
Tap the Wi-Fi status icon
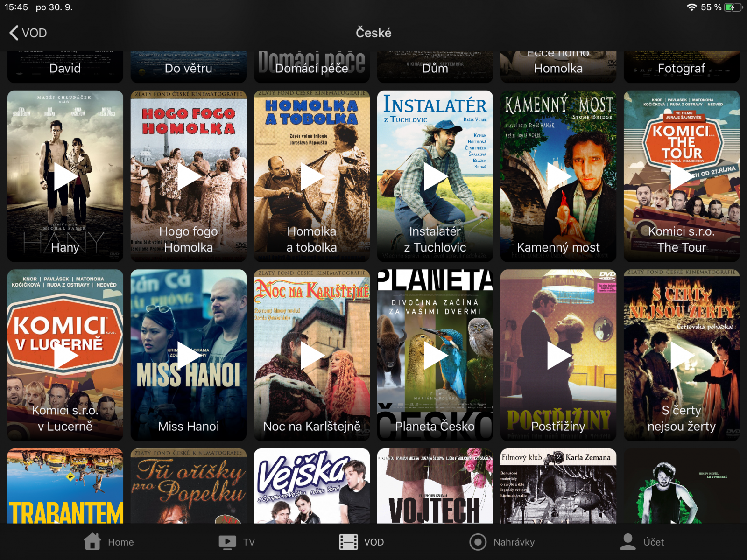tap(692, 7)
